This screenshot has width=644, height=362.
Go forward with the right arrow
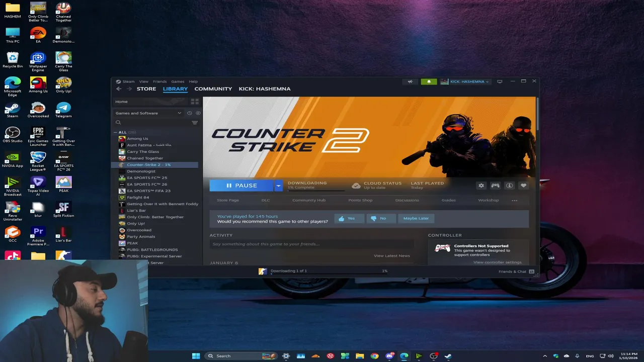coord(129,89)
